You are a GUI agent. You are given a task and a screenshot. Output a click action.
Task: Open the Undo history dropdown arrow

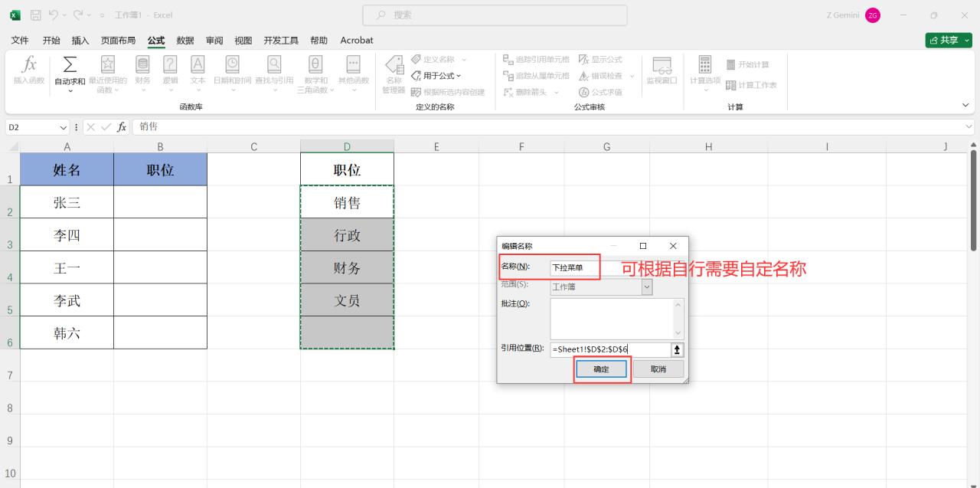click(x=64, y=15)
